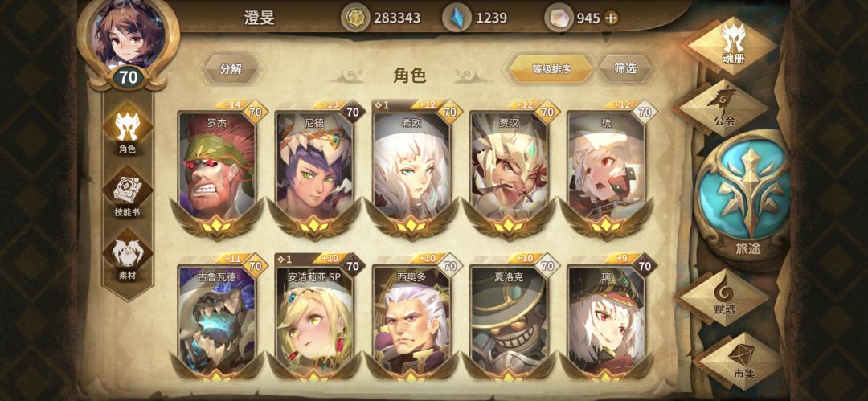
Task: Switch to the 角色 sidebar tab
Action: coord(128,131)
